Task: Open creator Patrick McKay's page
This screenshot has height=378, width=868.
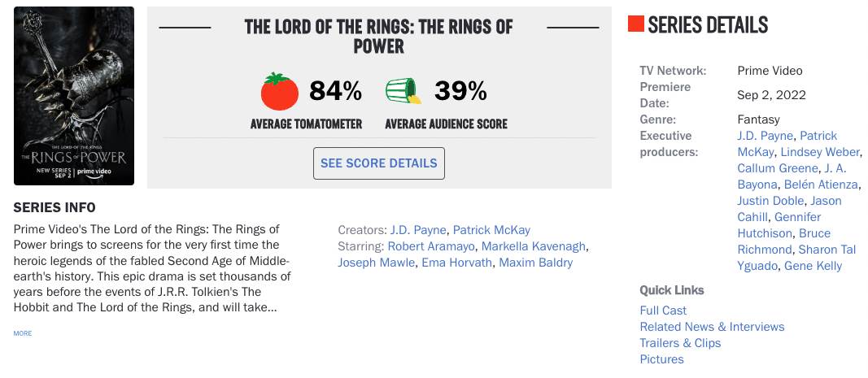Action: point(491,230)
